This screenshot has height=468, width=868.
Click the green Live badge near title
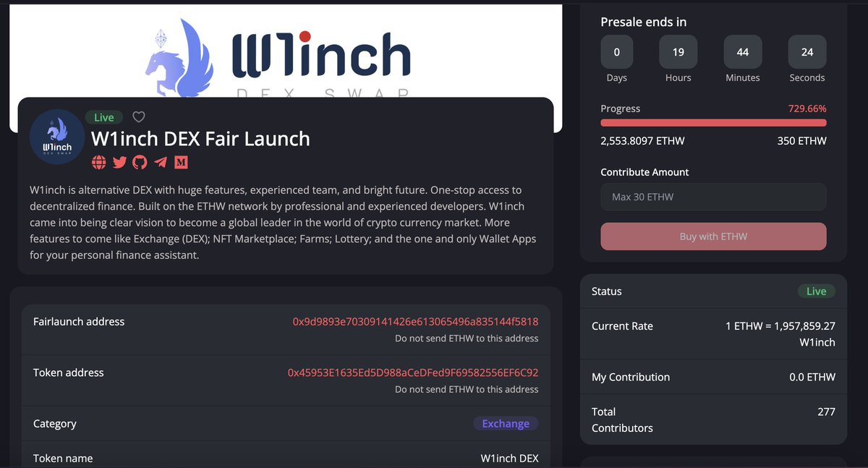pyautogui.click(x=104, y=117)
